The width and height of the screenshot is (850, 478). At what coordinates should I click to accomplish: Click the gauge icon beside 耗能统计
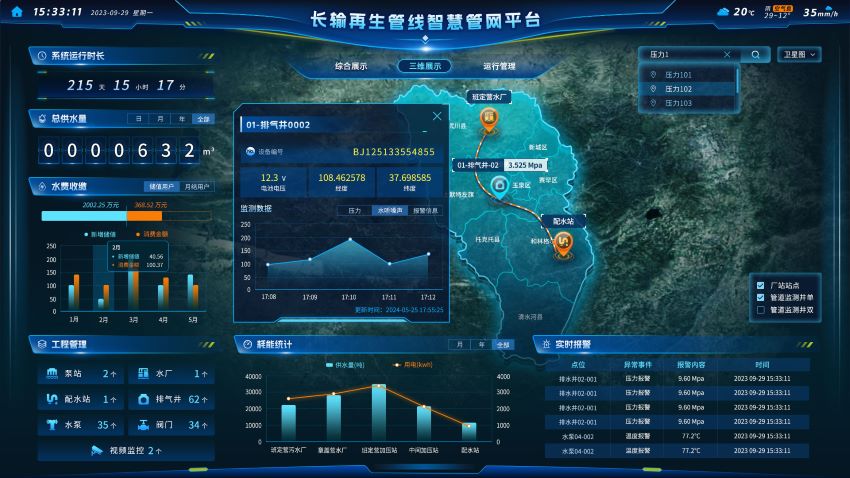[x=247, y=344]
